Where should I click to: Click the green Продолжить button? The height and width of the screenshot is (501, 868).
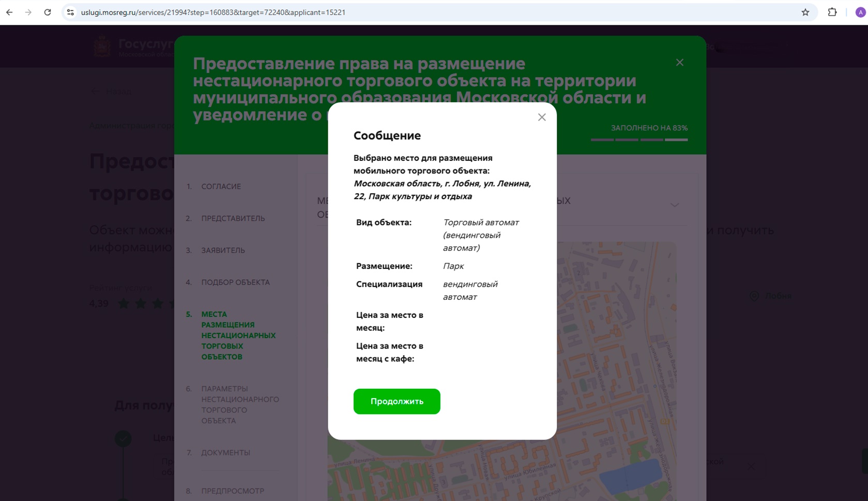[397, 401]
